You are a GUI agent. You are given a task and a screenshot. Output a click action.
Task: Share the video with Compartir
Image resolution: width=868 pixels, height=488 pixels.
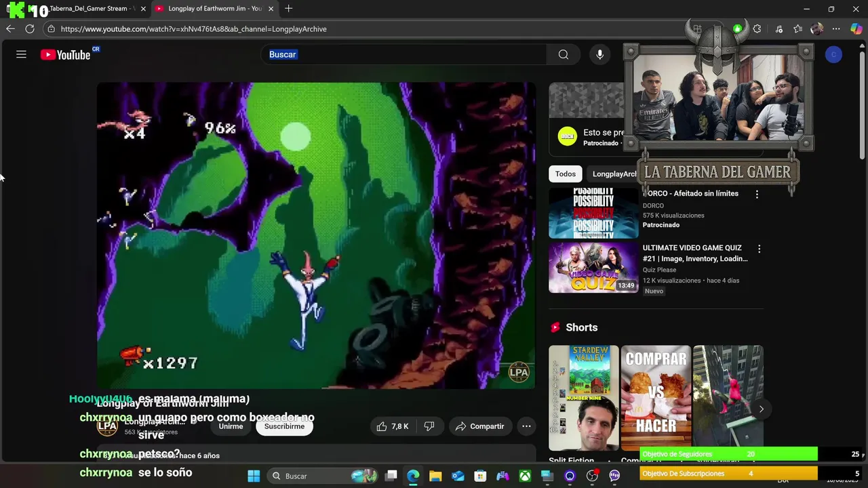click(479, 426)
